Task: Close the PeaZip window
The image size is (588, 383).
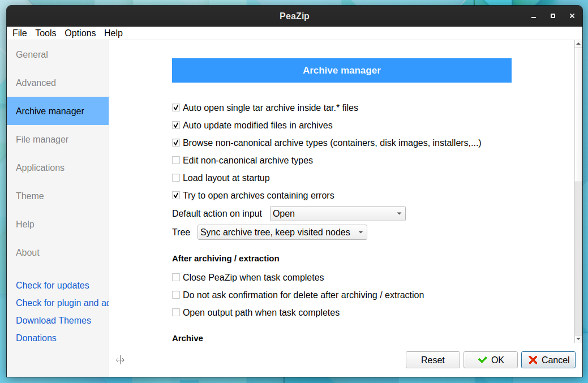Action: (x=572, y=16)
